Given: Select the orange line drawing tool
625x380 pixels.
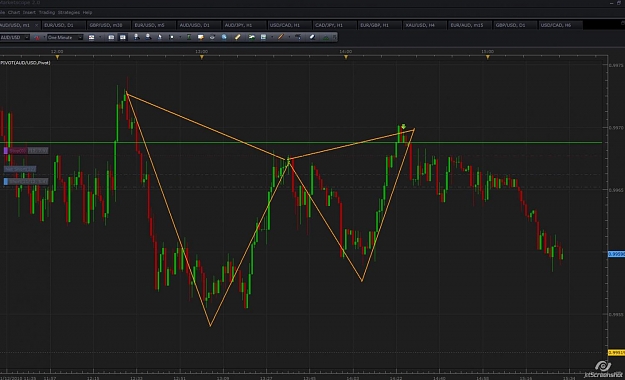Looking at the screenshot, I should (281, 37).
